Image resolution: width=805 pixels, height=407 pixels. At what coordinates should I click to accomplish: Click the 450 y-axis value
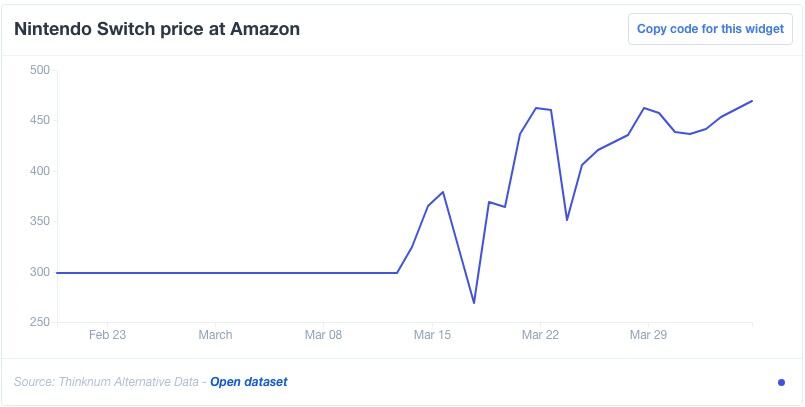40,121
